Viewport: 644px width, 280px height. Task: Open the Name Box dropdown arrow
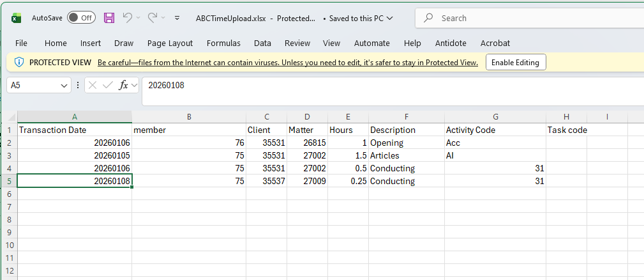click(x=64, y=86)
